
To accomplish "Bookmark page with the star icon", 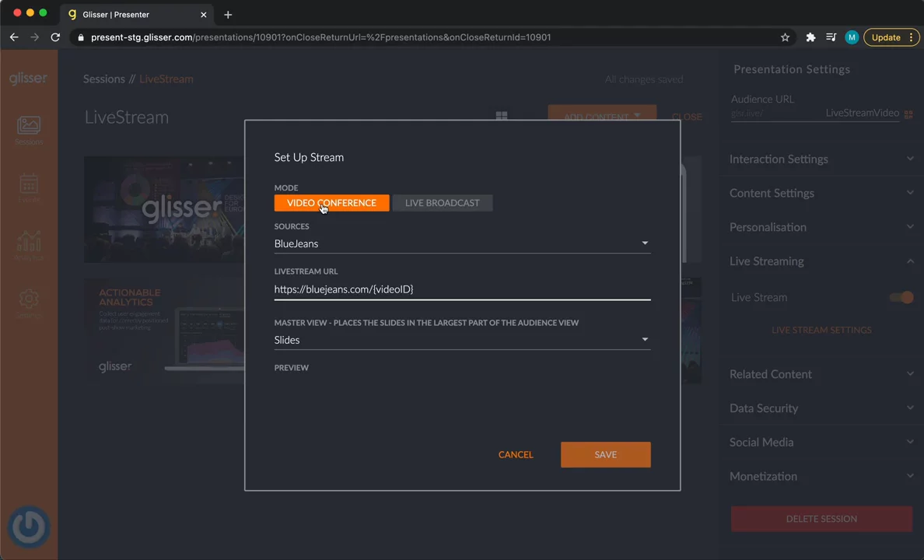I will point(785,37).
